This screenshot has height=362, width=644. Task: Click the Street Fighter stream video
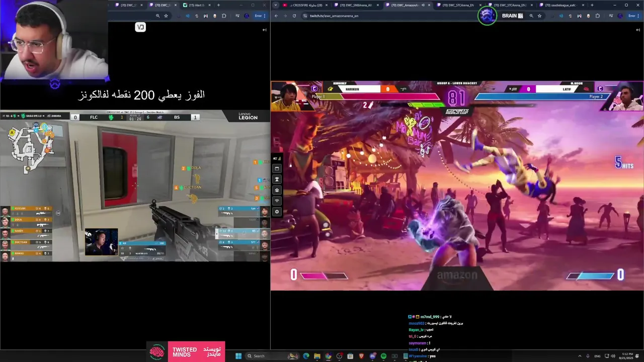(457, 186)
